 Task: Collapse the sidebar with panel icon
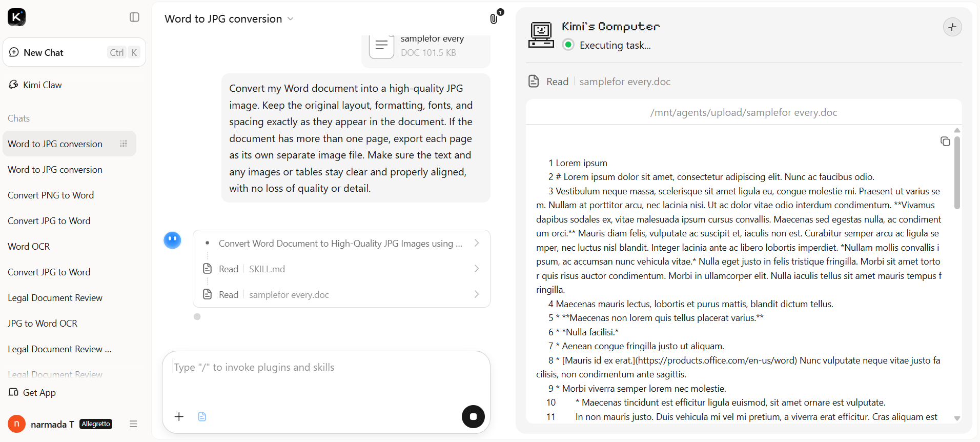pos(134,17)
